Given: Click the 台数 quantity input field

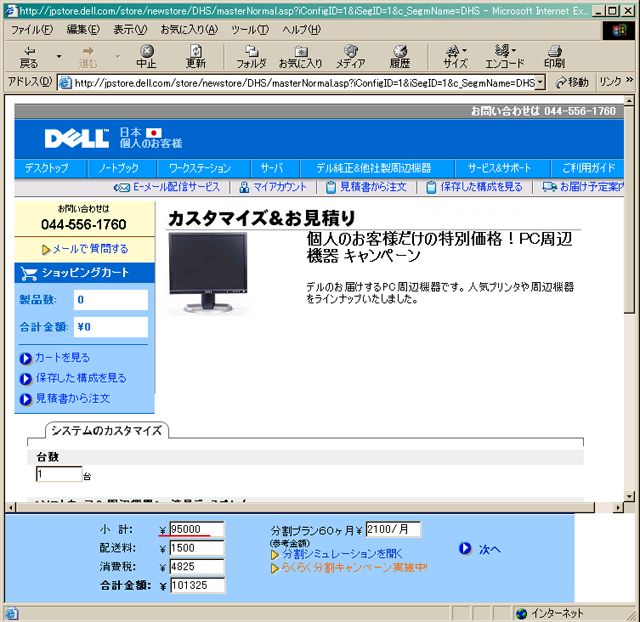Looking at the screenshot, I should point(59,474).
